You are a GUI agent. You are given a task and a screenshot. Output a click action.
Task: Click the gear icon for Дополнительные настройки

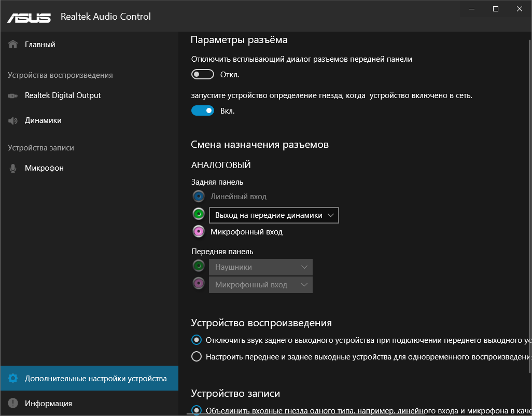click(13, 378)
